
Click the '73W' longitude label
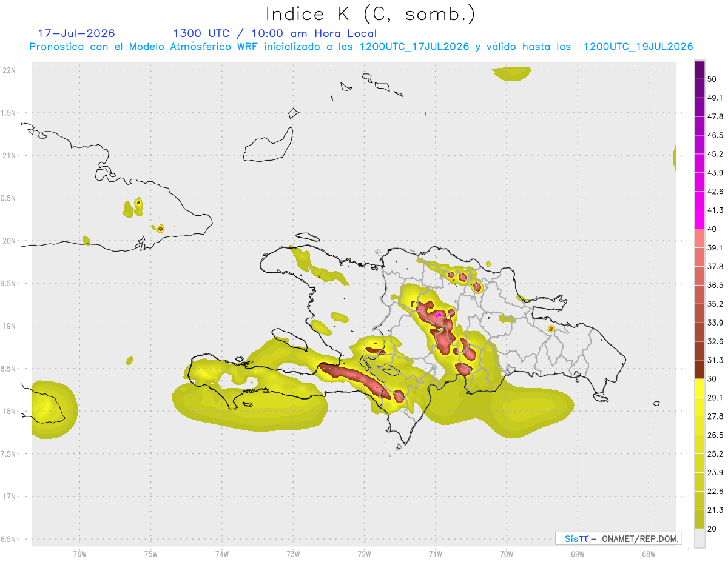pos(293,554)
